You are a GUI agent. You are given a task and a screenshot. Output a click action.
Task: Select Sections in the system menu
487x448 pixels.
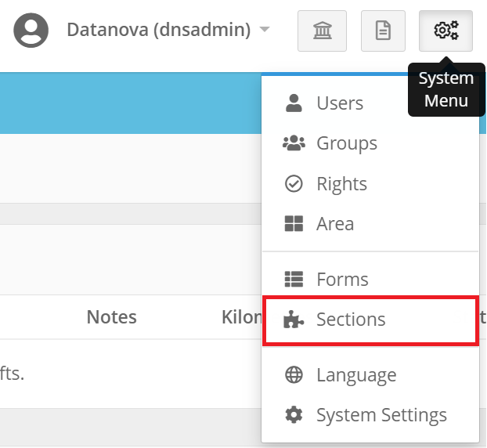(370, 320)
